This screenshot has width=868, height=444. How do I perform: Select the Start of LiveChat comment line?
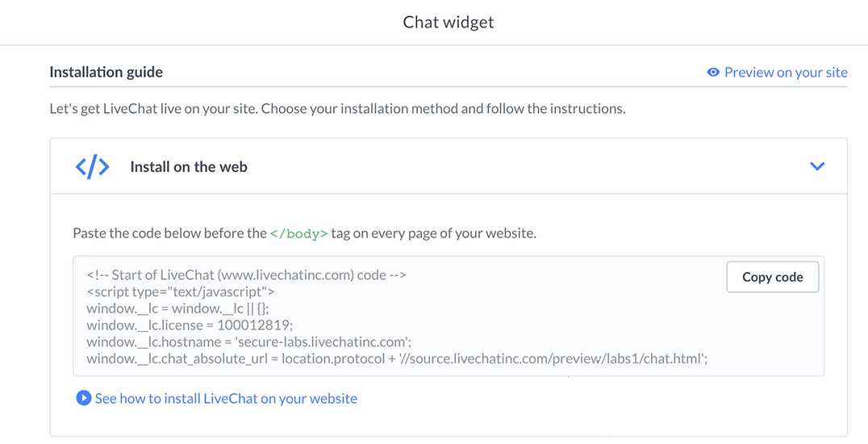coord(246,274)
